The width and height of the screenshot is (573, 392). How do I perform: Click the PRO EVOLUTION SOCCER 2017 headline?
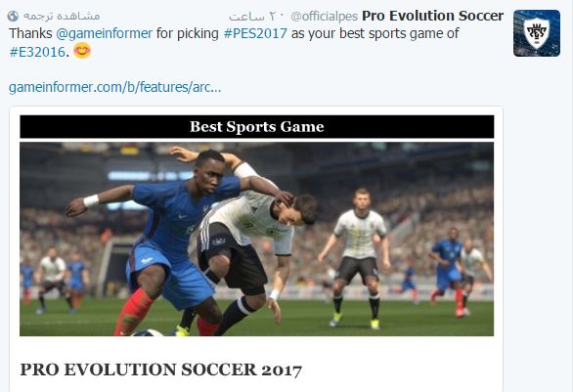[160, 370]
